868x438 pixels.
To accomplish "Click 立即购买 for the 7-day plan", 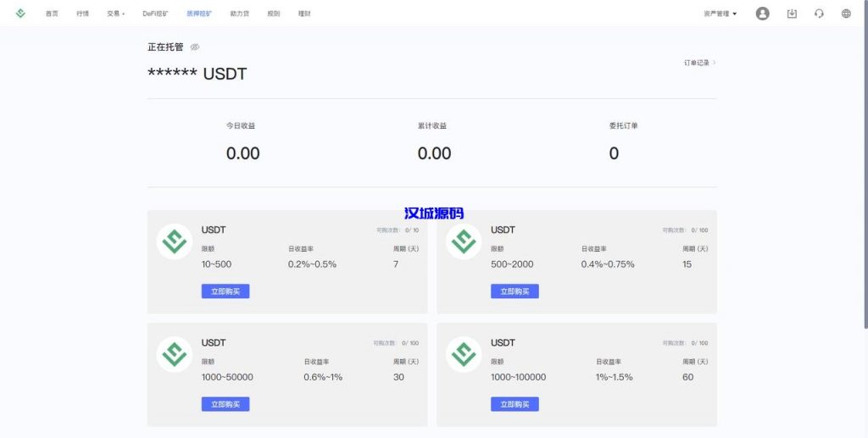I will click(225, 291).
